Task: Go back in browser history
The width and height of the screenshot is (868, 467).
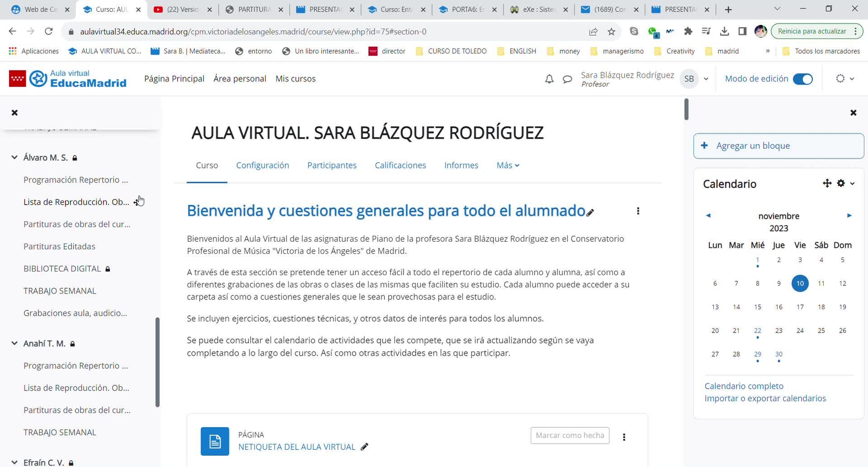Action: click(x=12, y=31)
